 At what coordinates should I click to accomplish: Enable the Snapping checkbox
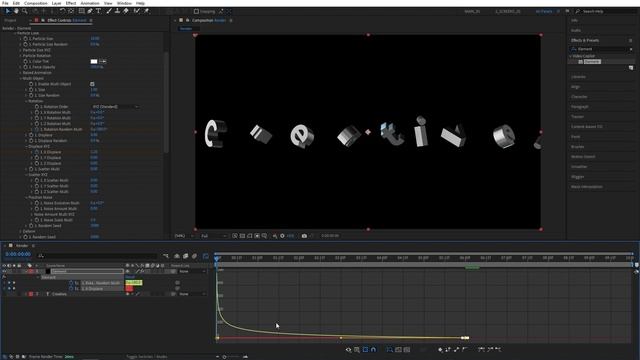pos(196,11)
